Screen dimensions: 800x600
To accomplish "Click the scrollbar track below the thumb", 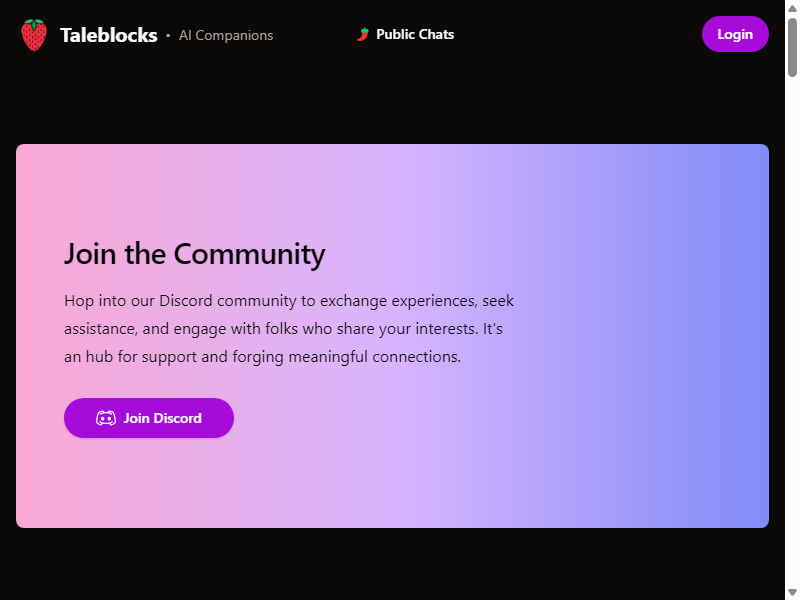I will (x=792, y=332).
